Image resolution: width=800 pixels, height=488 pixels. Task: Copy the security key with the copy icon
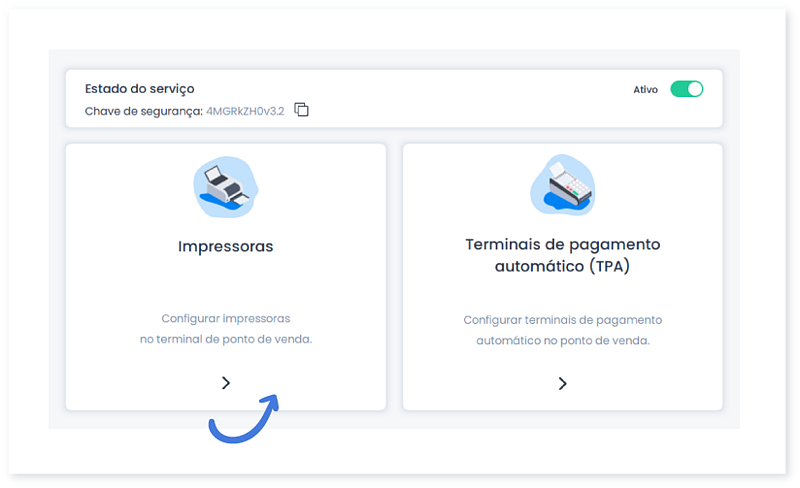tap(302, 110)
